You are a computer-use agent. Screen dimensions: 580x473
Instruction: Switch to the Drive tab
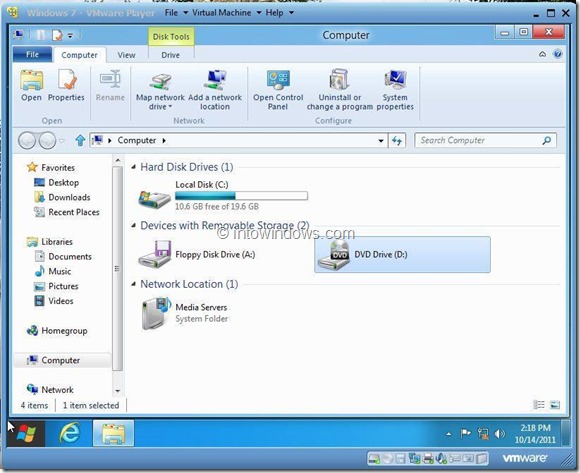pyautogui.click(x=171, y=55)
